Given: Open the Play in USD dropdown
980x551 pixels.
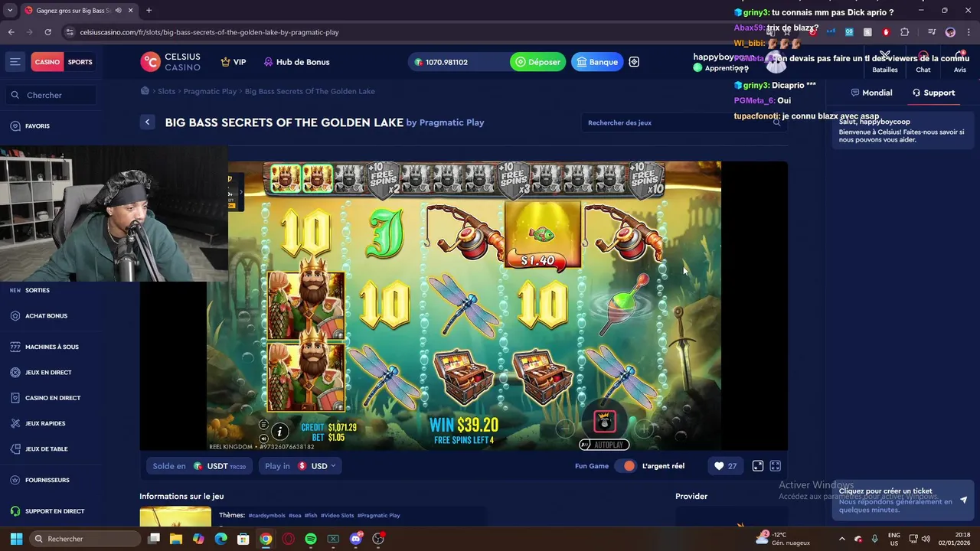Looking at the screenshot, I should tap(300, 466).
